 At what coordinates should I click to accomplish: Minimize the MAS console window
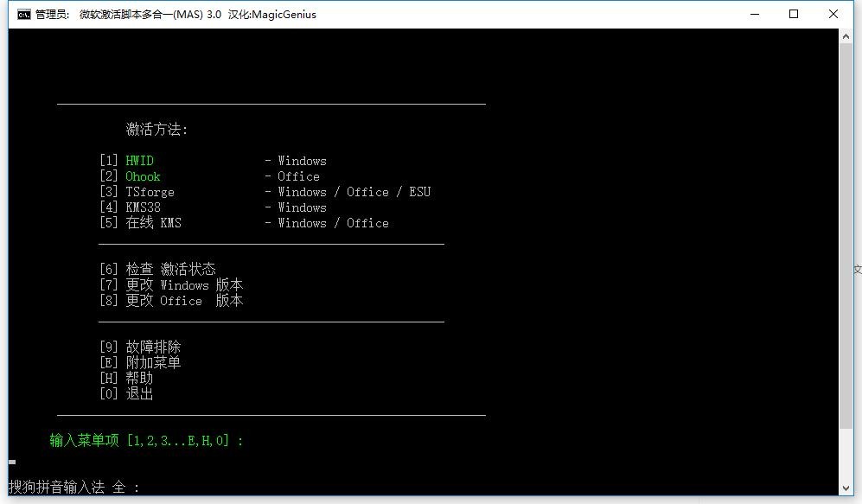[755, 15]
